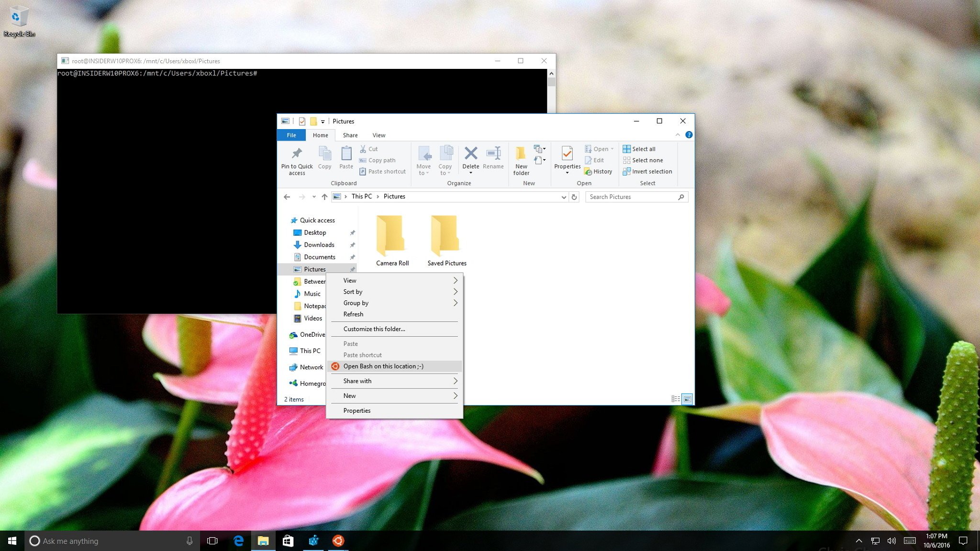This screenshot has height=551, width=980.
Task: Click 'Open Bash on this location' option
Action: 383,366
